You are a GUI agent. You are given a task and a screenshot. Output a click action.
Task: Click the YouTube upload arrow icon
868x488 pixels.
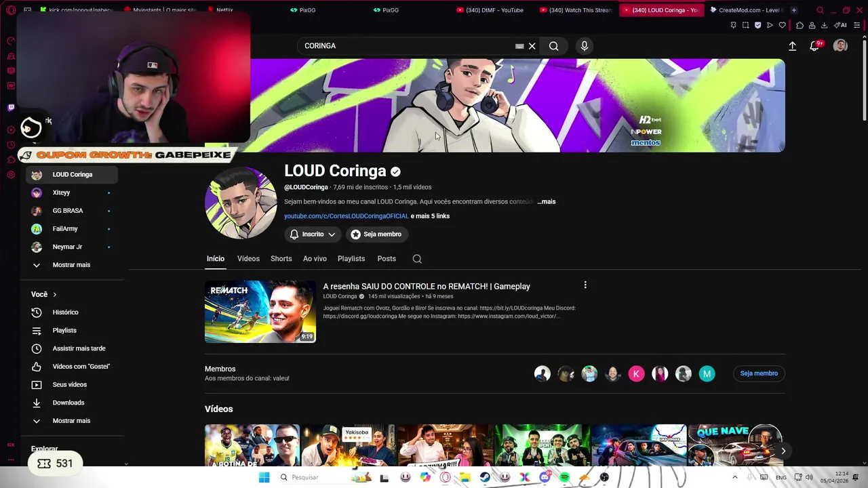coord(792,46)
